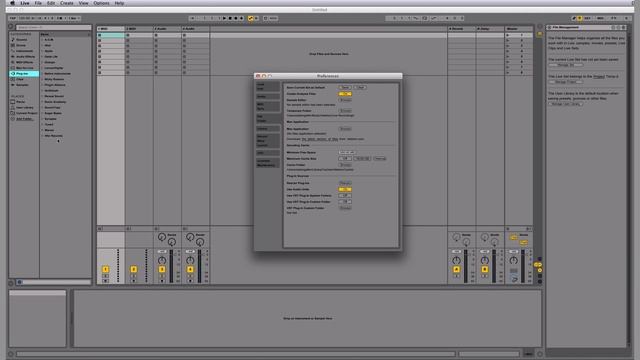Click the browser preview headphone button
Viewport: 640px width, 360px height.
[x=19, y=282]
